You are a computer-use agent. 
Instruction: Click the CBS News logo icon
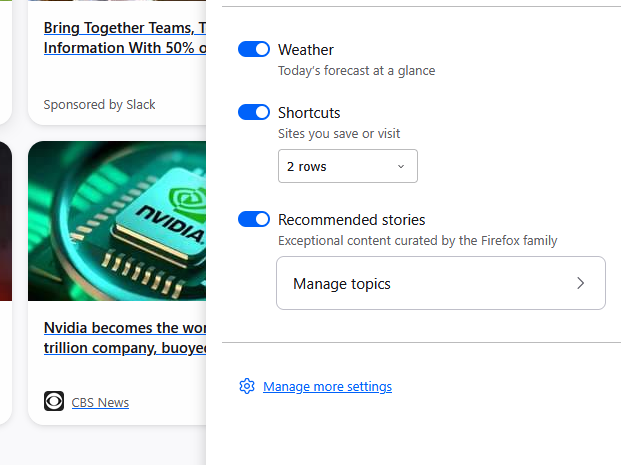[x=54, y=401]
